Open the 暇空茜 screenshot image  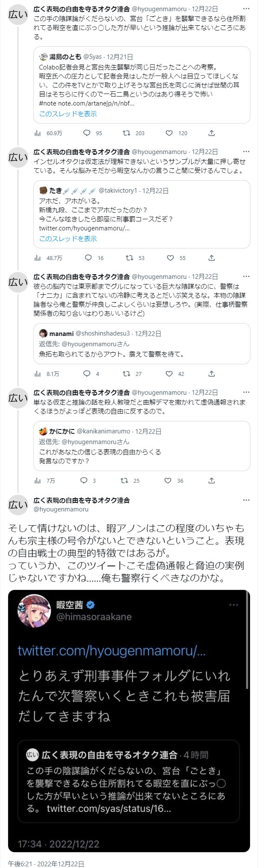coord(129,721)
